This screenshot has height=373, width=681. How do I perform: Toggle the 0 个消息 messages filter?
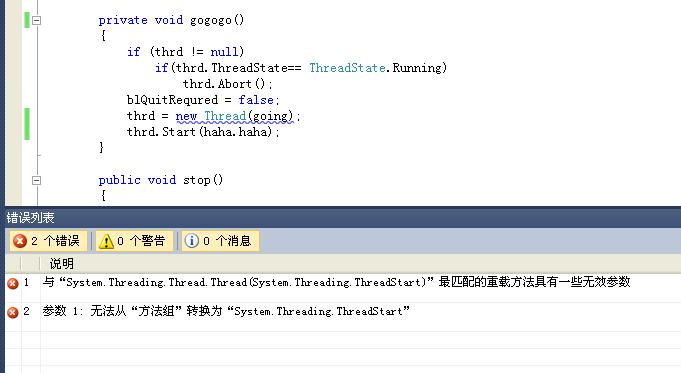[x=220, y=241]
